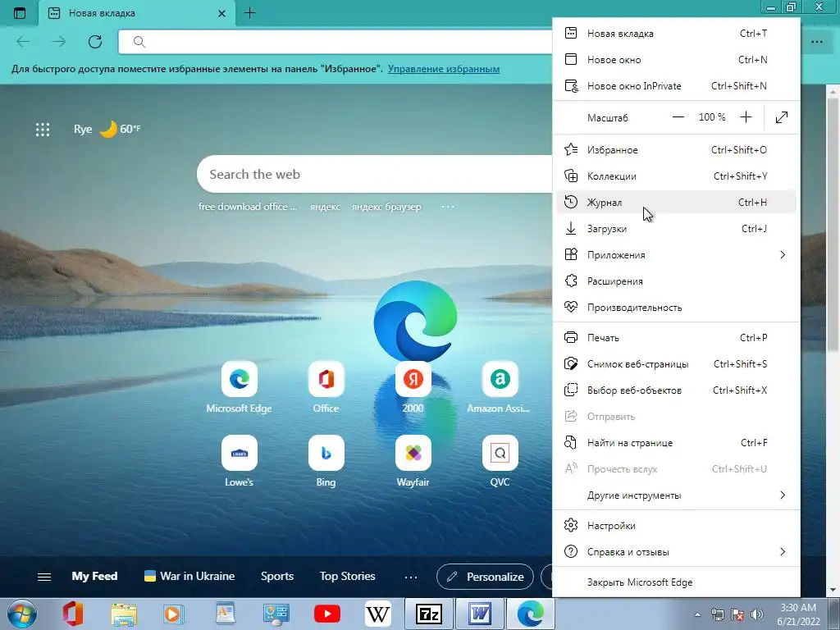Close the Новая вкладка tab
Viewport: 840px width, 630px height.
221,13
